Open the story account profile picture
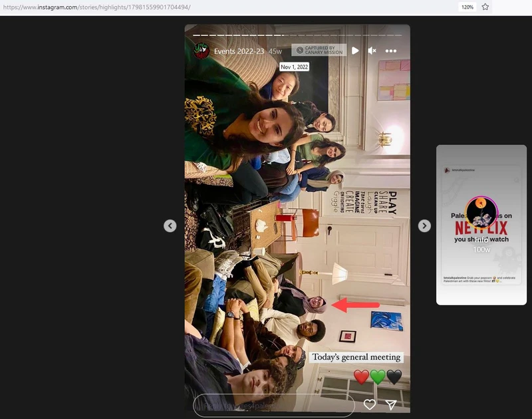 [201, 51]
